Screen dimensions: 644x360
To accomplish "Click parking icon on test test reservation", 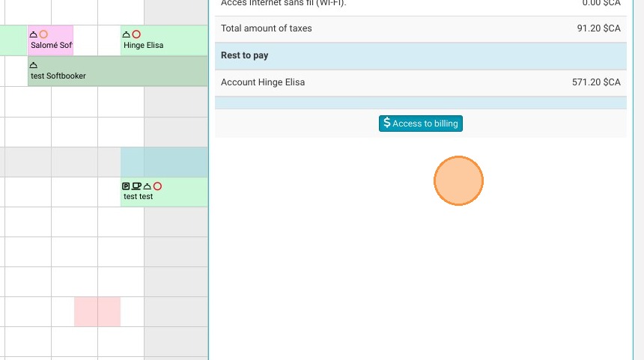I will [126, 186].
